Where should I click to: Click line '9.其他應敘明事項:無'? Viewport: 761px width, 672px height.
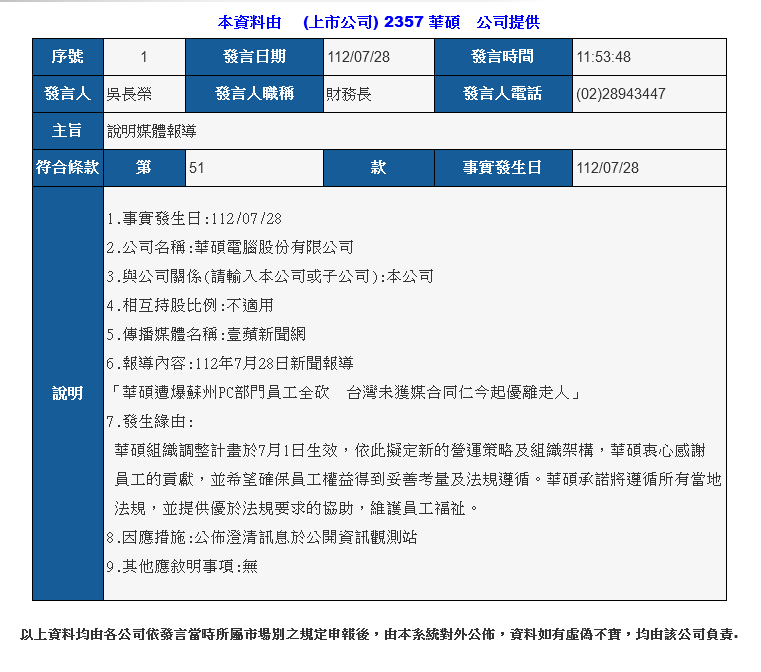coord(182,566)
